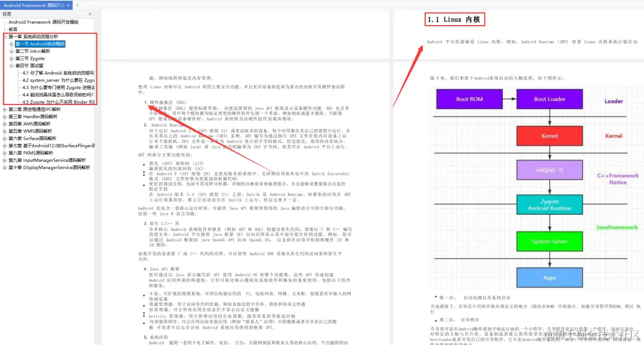Open 4.4 能说说具体是怎么导致死锁的吗 entry

point(58,94)
